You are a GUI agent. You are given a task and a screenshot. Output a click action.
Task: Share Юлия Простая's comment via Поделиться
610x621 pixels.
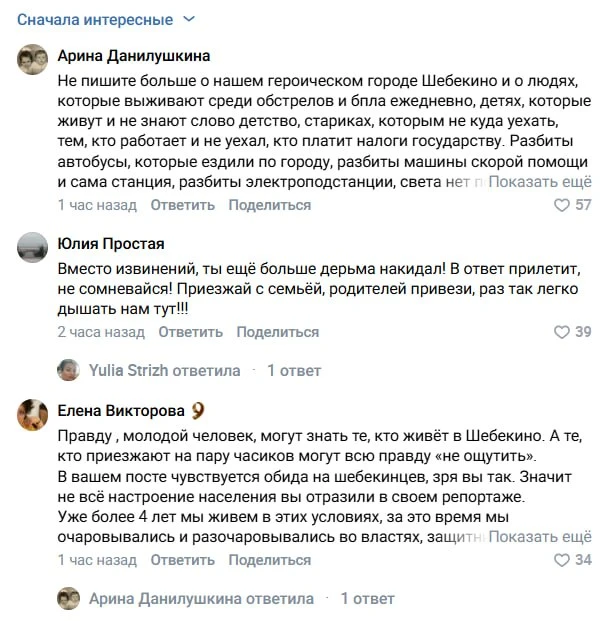coord(278,332)
